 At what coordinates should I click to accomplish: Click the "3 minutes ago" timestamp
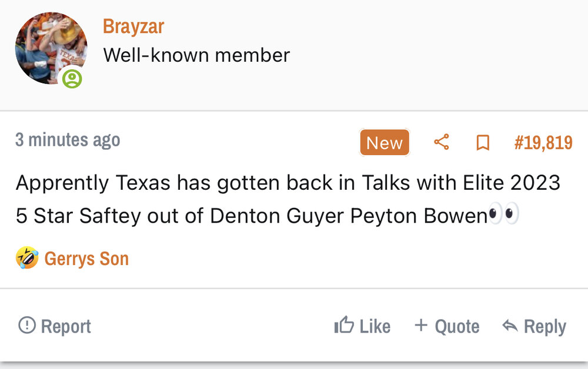[68, 140]
